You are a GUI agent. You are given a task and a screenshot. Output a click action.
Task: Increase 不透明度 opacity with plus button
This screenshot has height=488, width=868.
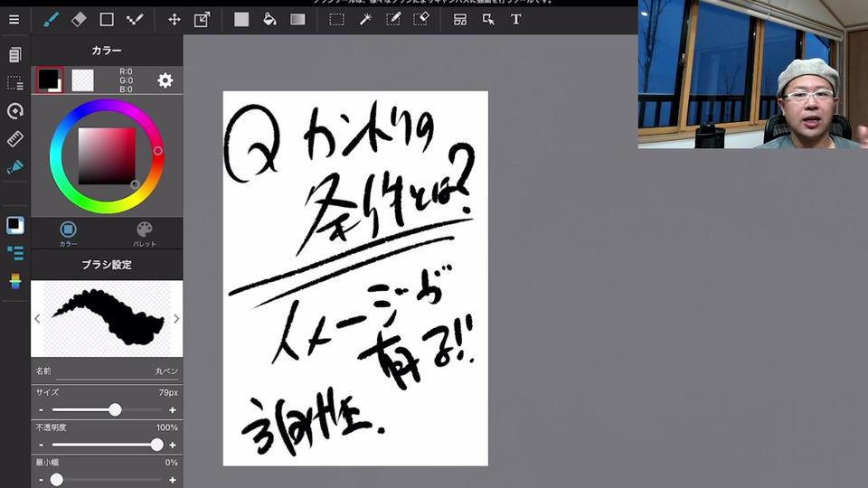click(172, 445)
